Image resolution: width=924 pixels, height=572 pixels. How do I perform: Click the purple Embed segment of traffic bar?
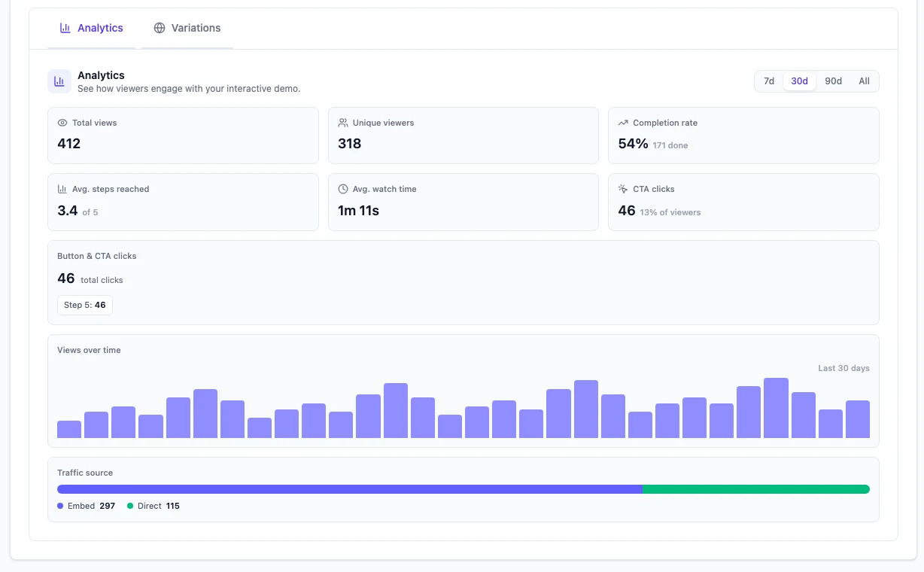[x=350, y=489]
